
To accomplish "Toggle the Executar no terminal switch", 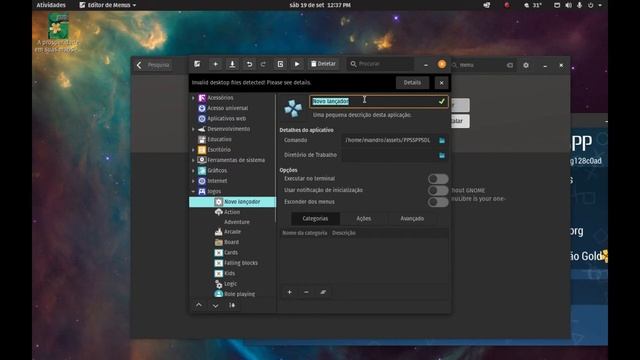I will click(438, 179).
